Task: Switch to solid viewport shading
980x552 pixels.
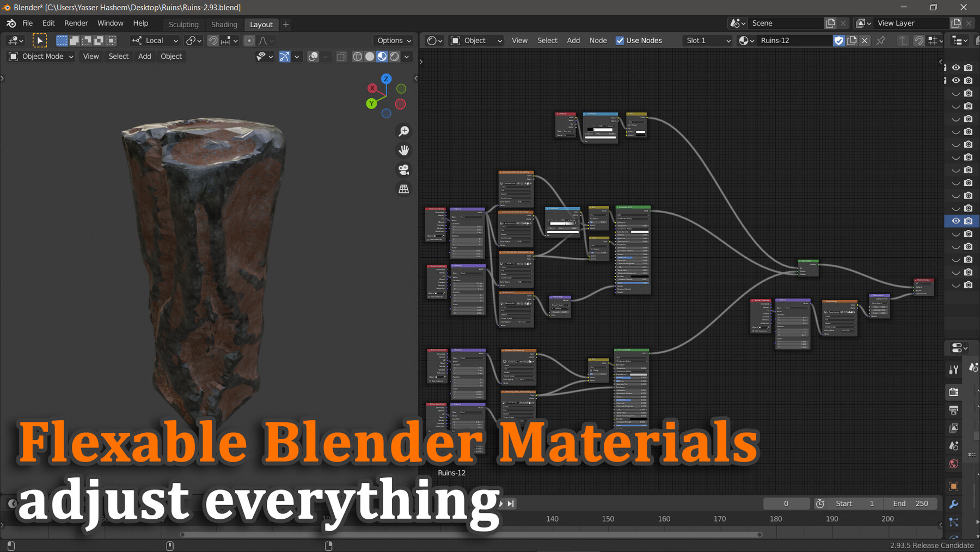Action: pyautogui.click(x=370, y=56)
